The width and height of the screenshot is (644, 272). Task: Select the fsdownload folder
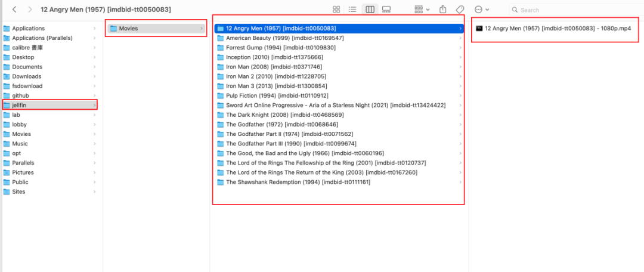[x=49, y=86]
